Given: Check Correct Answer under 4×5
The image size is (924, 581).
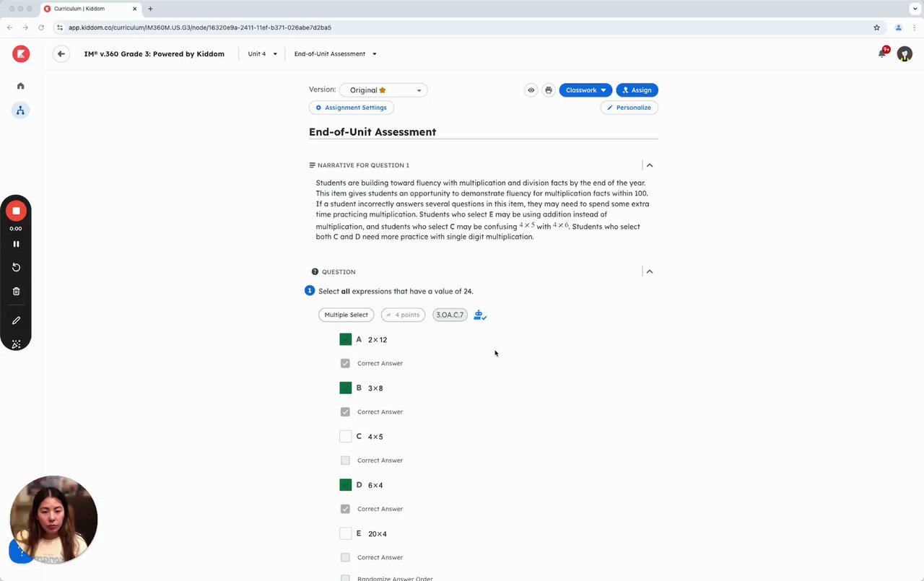Looking at the screenshot, I should tap(345, 460).
